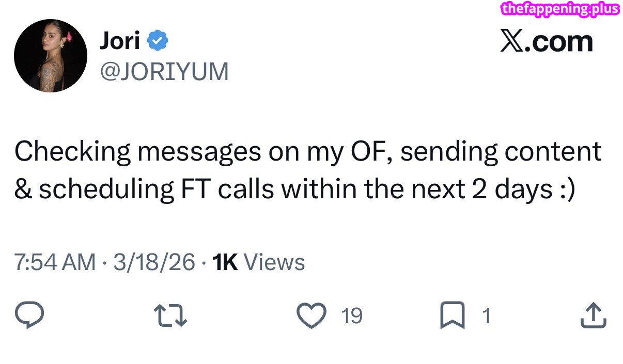Click the 3/18/26 post date
Image resolution: width=623 pixels, height=364 pixels.
click(x=154, y=263)
